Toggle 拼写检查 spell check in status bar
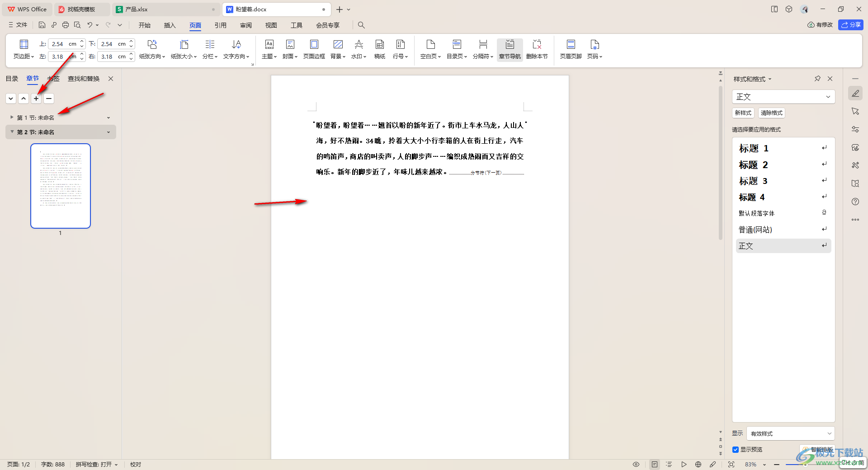 (97, 464)
